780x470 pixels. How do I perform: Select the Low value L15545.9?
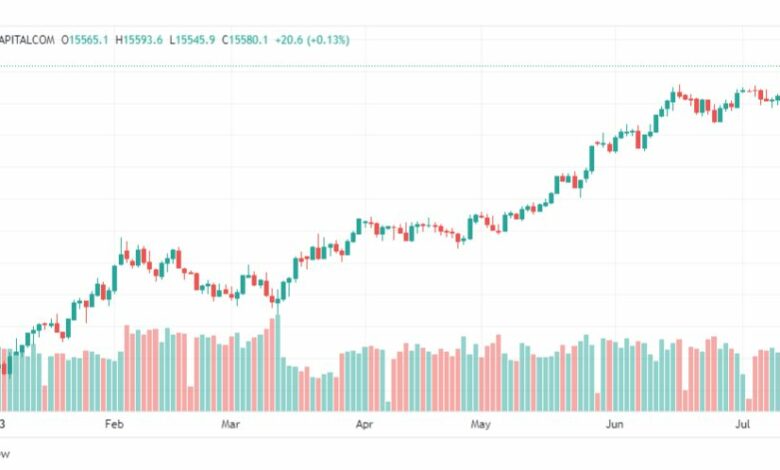tap(195, 40)
